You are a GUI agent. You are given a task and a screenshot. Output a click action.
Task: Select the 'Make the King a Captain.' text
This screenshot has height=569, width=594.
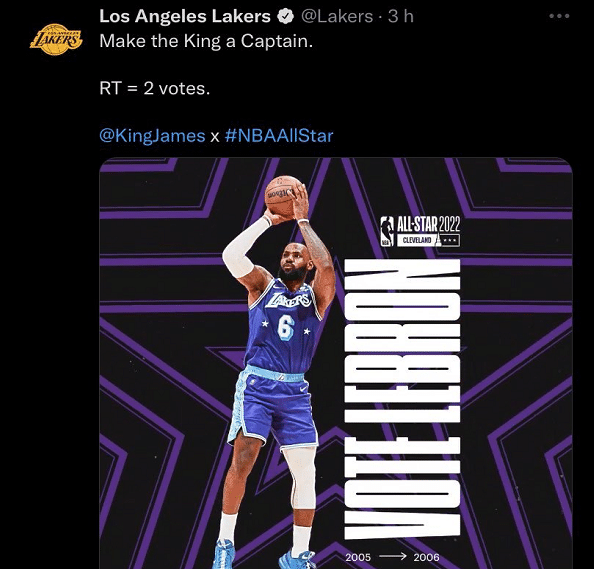click(206, 41)
